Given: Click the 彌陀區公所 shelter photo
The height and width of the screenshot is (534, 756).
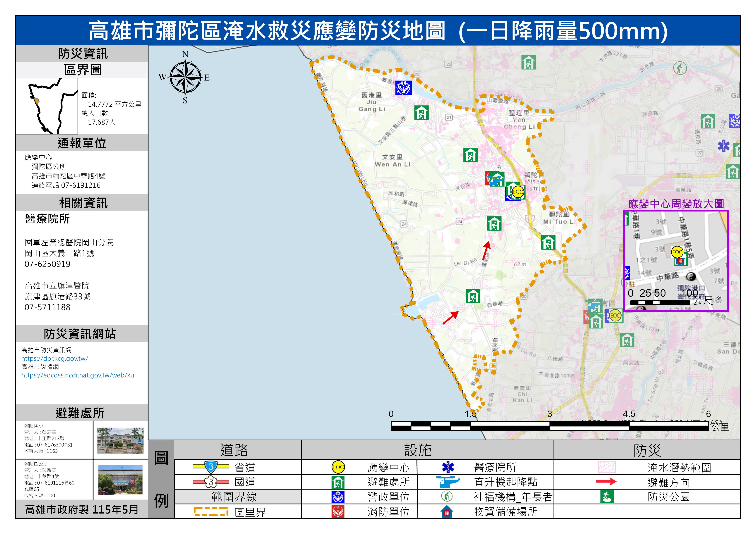Looking at the screenshot, I should coord(120,480).
